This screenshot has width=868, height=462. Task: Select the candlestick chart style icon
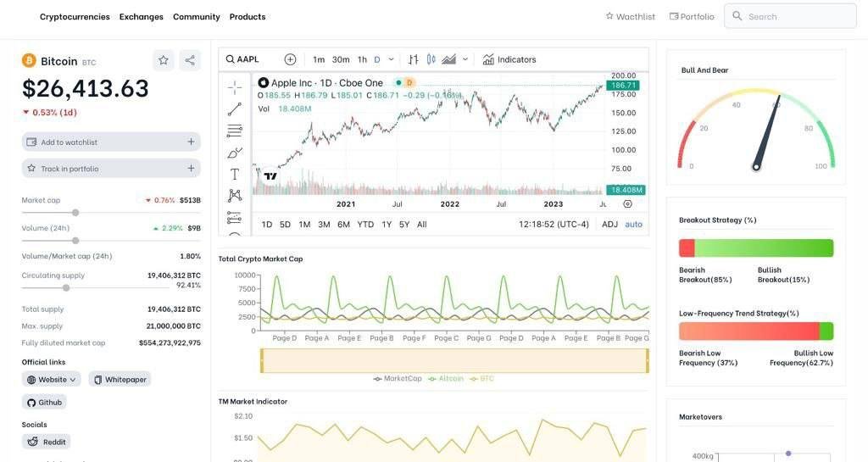pyautogui.click(x=431, y=59)
